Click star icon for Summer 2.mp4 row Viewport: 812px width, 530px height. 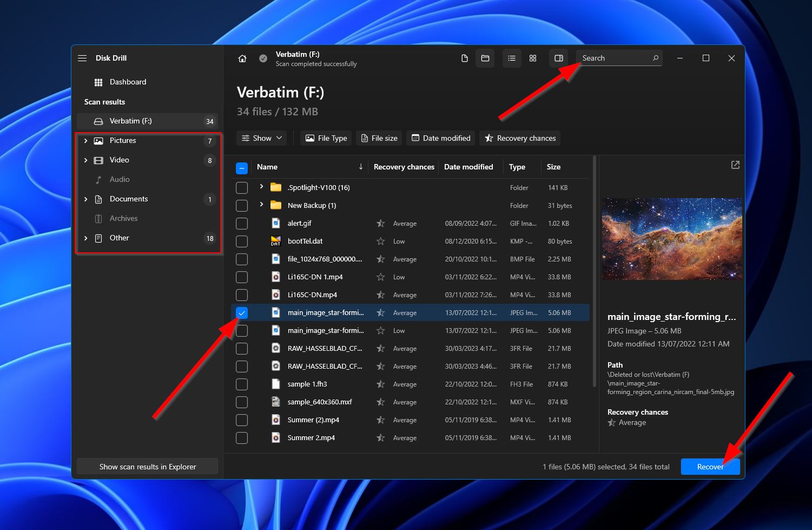pyautogui.click(x=381, y=438)
